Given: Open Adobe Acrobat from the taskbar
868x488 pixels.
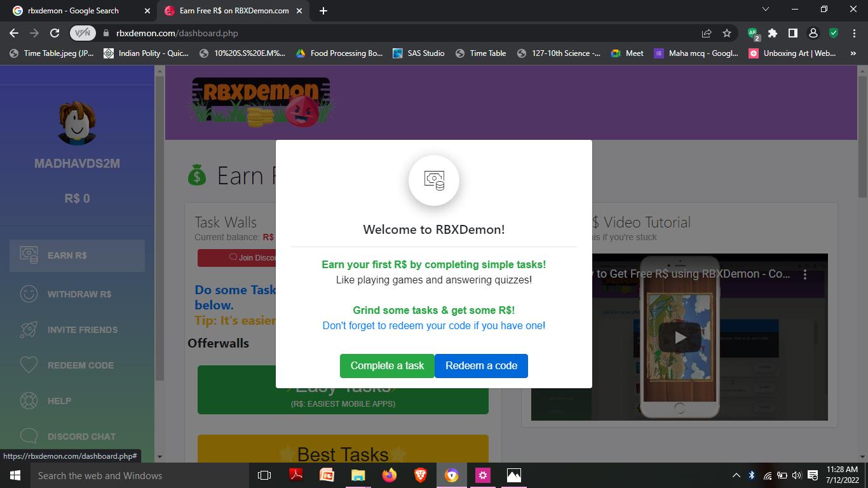Looking at the screenshot, I should (x=296, y=475).
